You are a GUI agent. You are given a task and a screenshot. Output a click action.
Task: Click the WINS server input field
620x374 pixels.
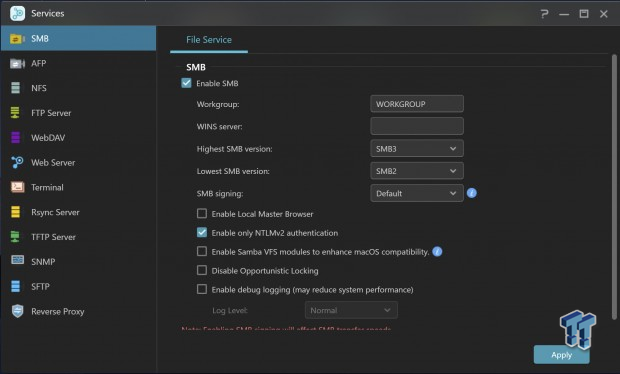[x=417, y=126]
